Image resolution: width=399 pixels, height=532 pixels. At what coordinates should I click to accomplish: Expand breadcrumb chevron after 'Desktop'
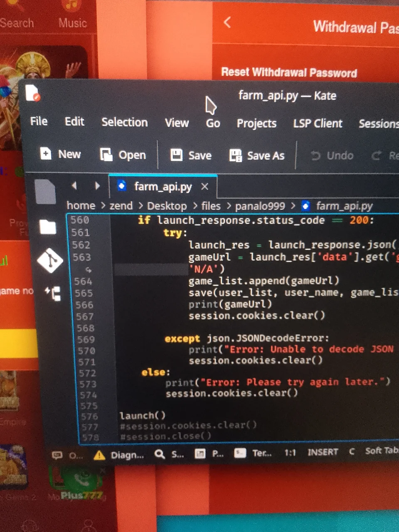click(x=195, y=206)
